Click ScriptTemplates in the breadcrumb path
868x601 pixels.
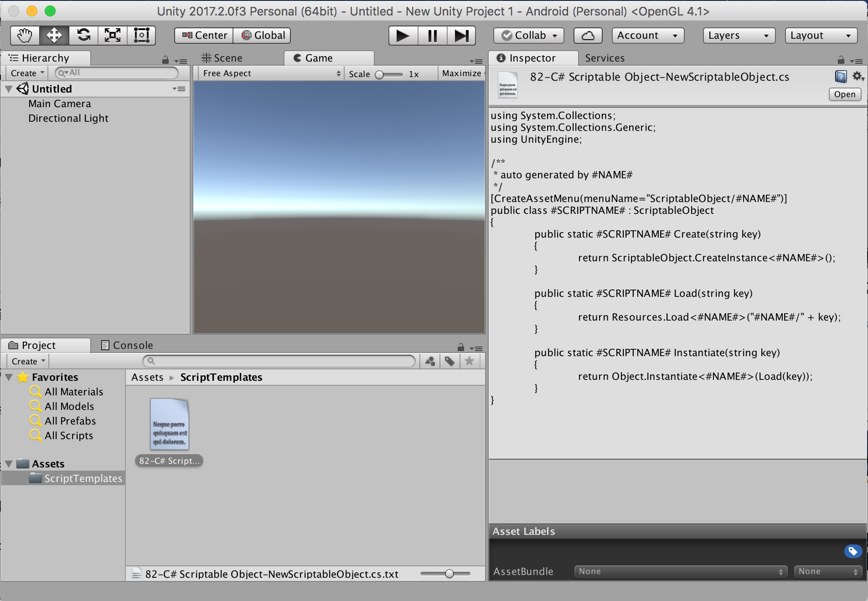[x=221, y=377]
